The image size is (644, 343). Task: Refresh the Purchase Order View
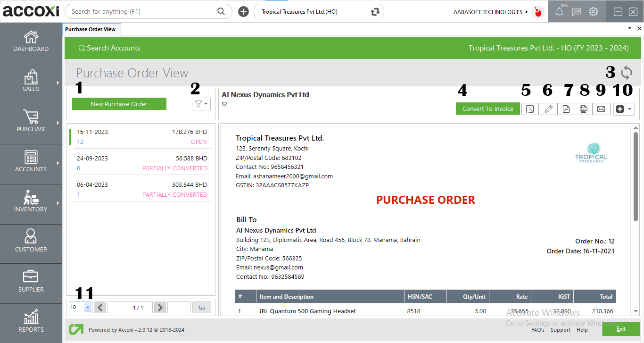(x=627, y=72)
